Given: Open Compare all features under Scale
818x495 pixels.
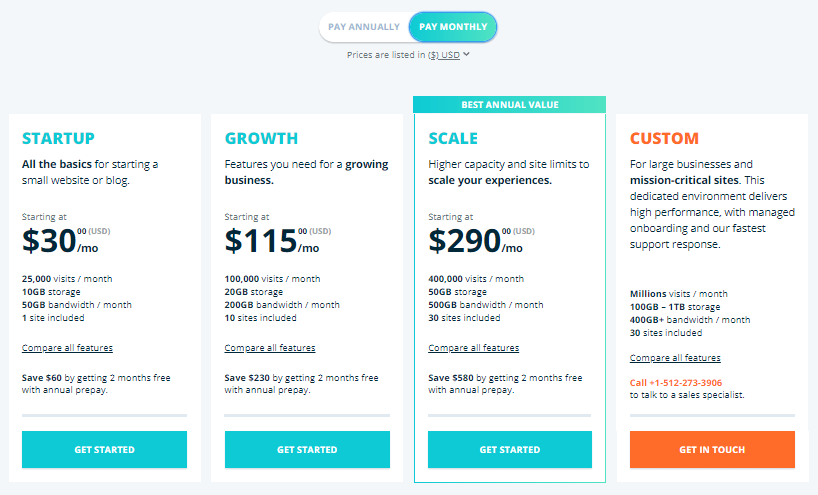Looking at the screenshot, I should click(x=474, y=348).
